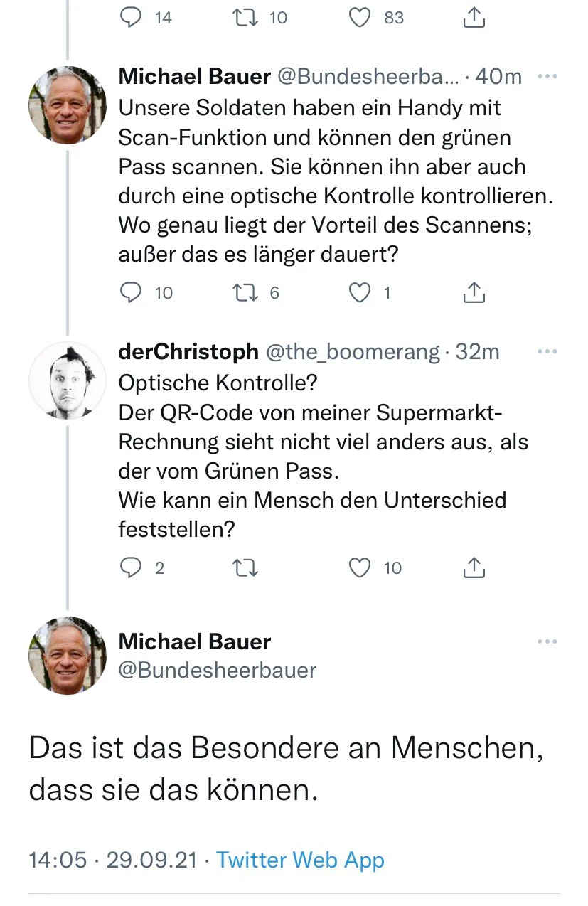Retweet Michael Bauer's tweet with 6 retweets
Screen dimensions: 588x906
point(245,292)
